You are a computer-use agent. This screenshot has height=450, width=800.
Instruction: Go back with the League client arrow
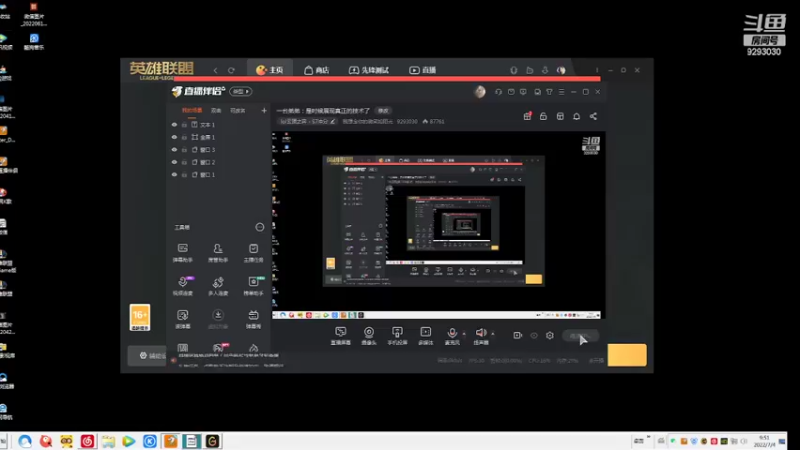tap(215, 70)
